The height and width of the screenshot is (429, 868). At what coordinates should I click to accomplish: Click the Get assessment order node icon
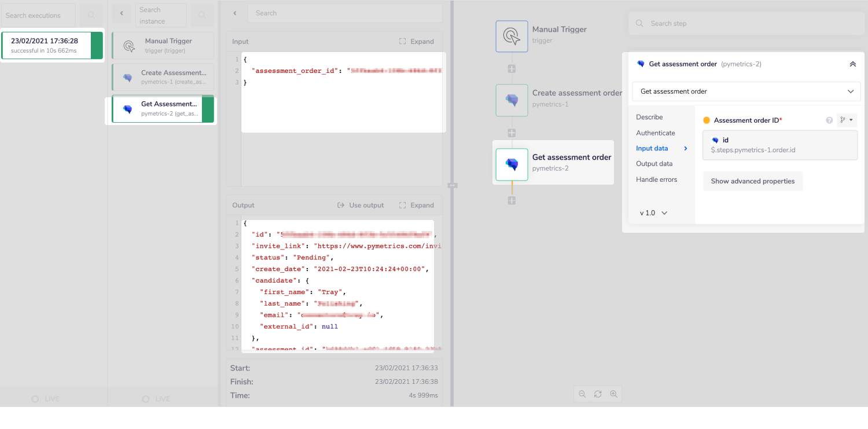[x=512, y=164]
